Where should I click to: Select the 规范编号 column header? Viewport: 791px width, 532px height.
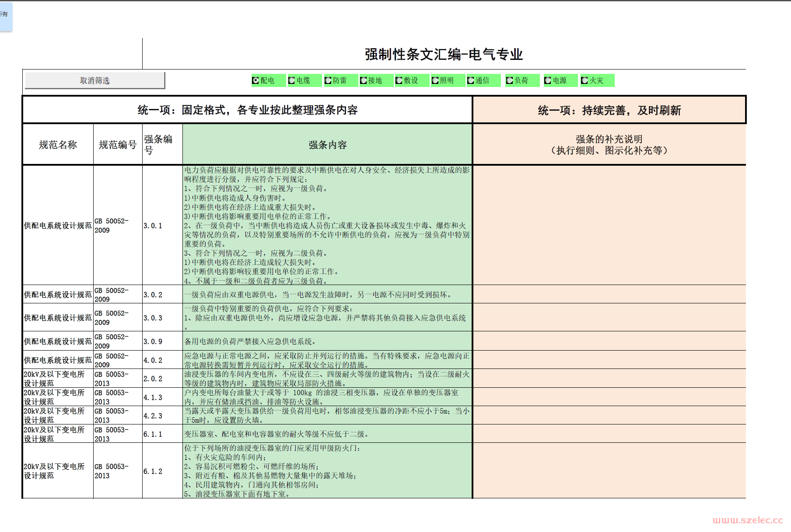coord(118,145)
